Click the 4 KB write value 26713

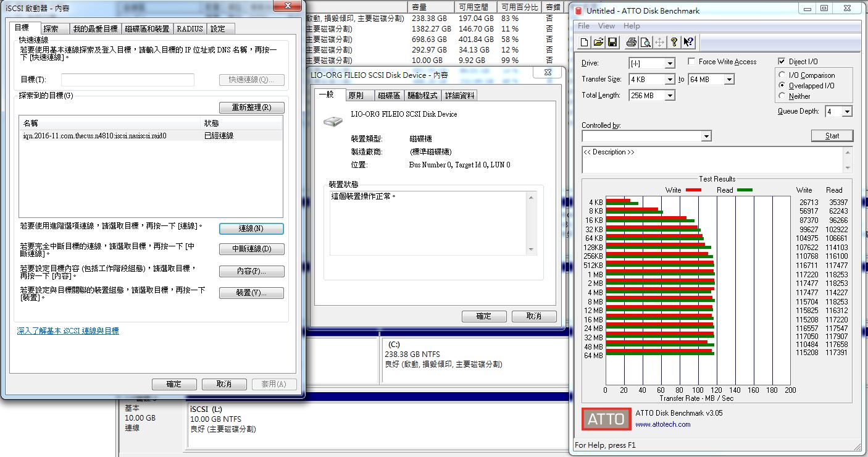tap(809, 202)
